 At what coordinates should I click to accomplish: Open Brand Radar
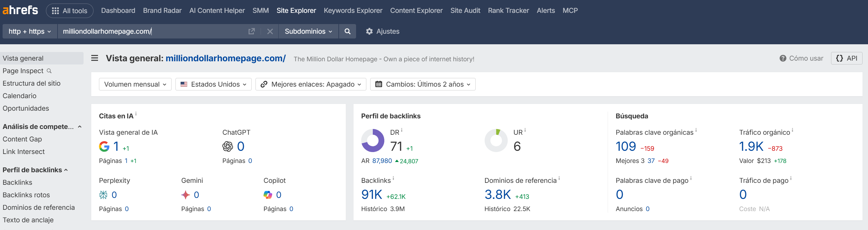[162, 10]
